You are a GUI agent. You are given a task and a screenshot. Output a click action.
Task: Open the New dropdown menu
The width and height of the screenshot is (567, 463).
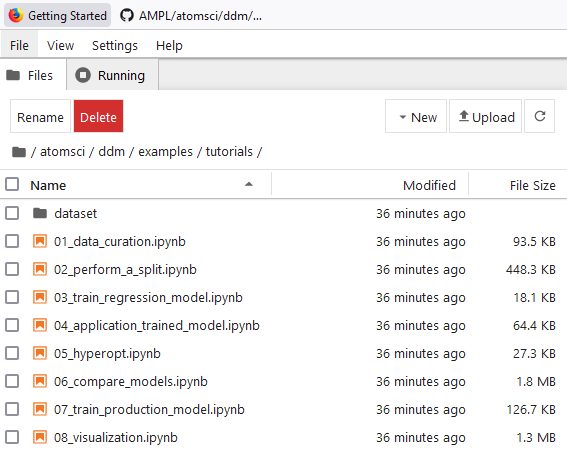click(416, 116)
